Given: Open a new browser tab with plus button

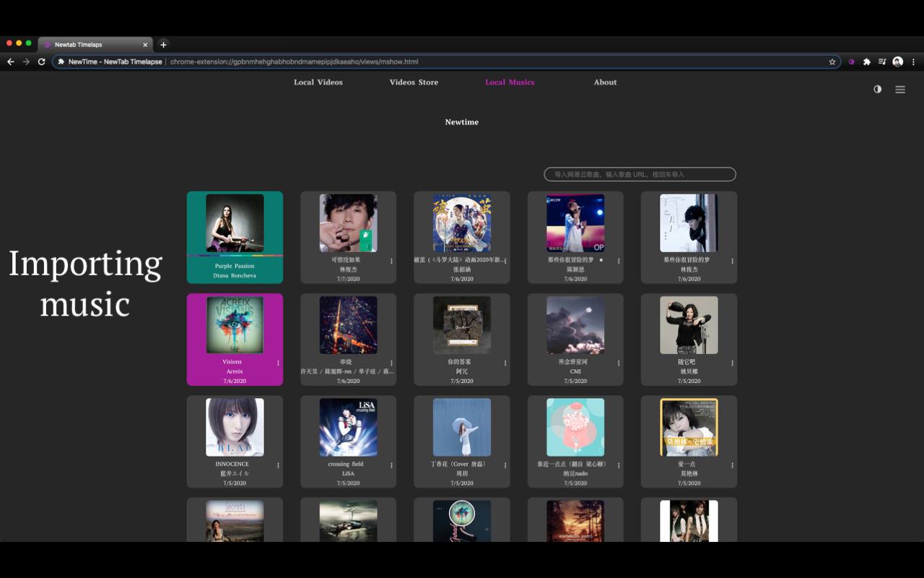Looking at the screenshot, I should tap(163, 44).
